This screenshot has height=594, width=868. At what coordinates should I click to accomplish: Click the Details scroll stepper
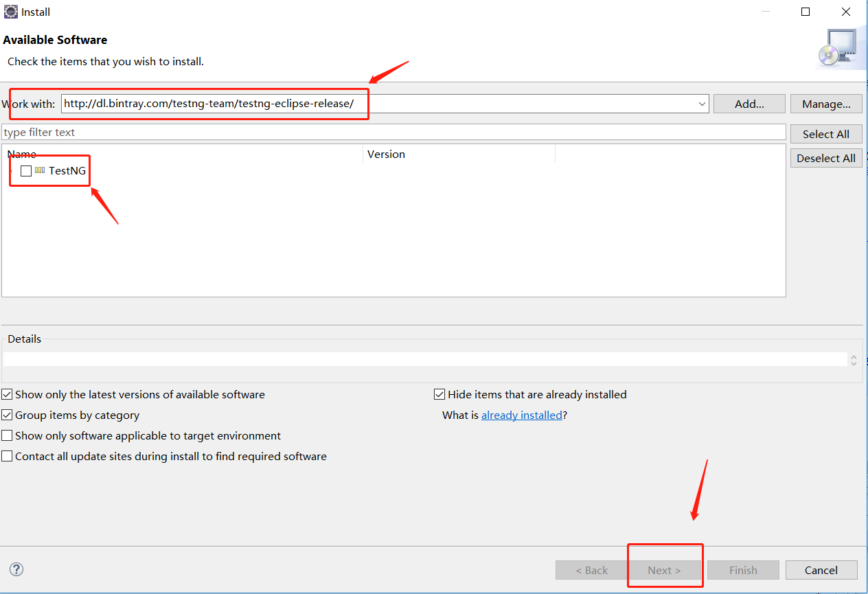[x=854, y=360]
